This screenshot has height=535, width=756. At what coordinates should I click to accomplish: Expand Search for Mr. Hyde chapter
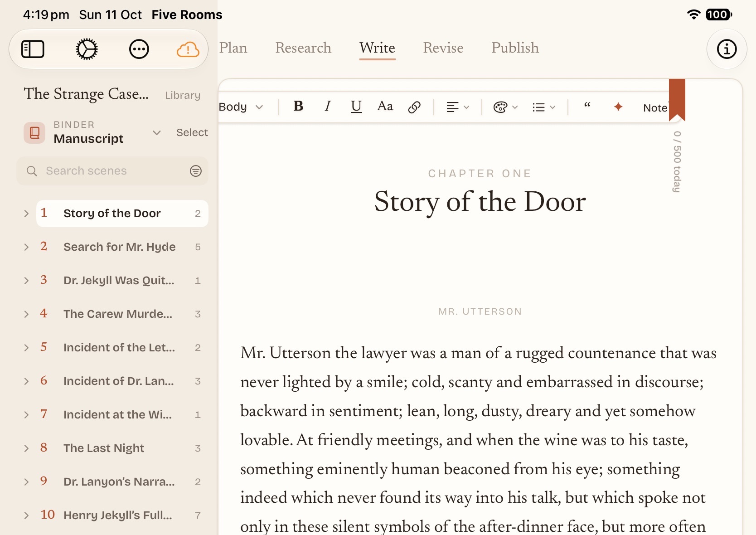coord(26,247)
